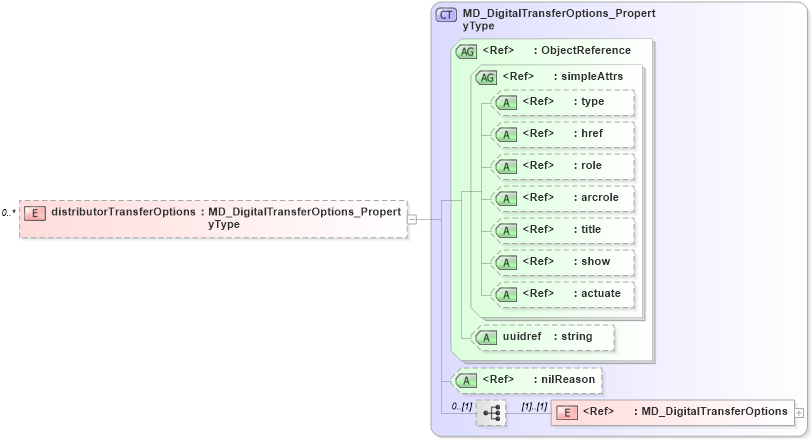Image resolution: width=812 pixels, height=439 pixels.
Task: Click the E icon of distributorTransferOptions element
Action: [35, 213]
